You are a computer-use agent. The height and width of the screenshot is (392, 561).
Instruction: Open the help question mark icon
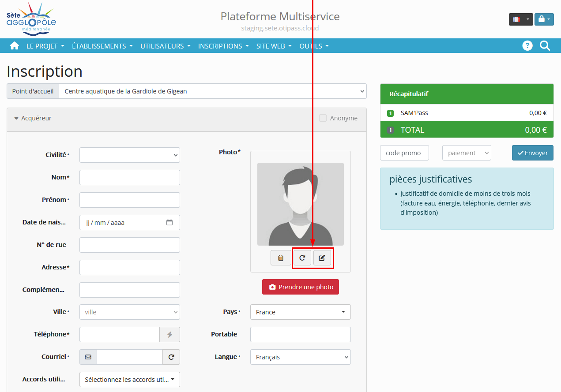click(x=527, y=46)
